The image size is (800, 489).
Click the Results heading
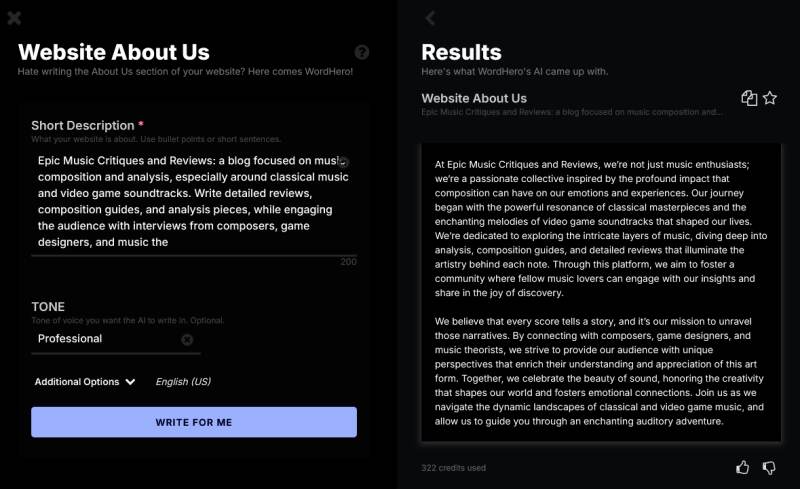pyautogui.click(x=461, y=52)
